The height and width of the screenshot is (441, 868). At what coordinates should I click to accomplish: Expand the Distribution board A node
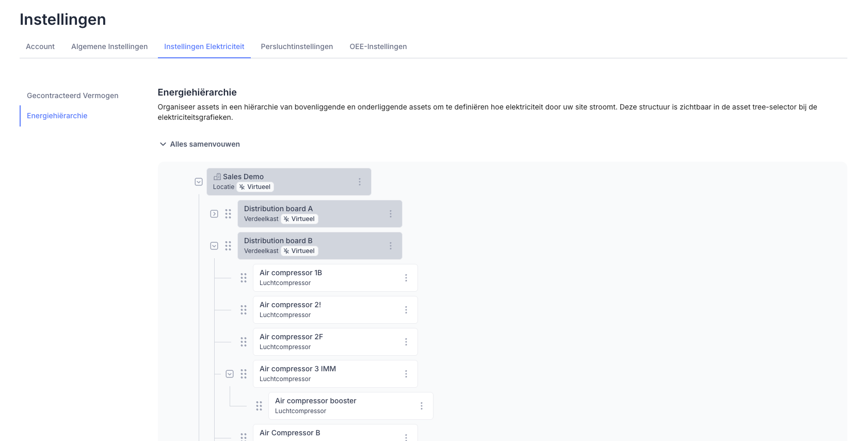(214, 214)
